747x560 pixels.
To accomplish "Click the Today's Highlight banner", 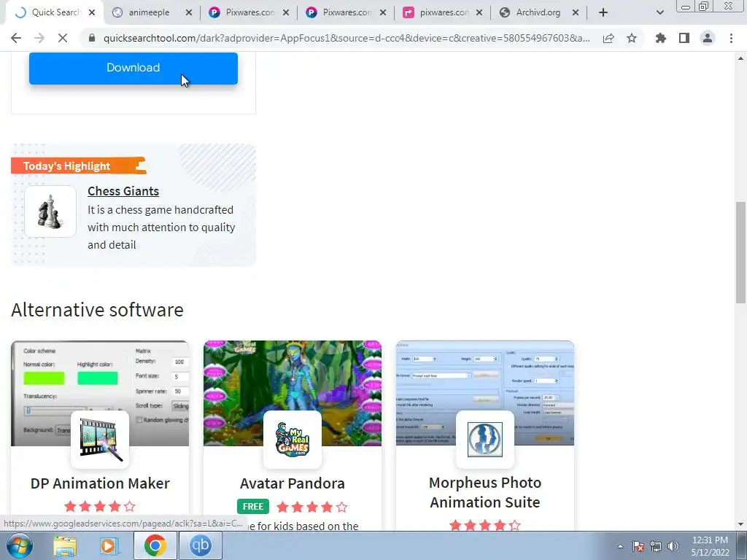I will (x=79, y=166).
